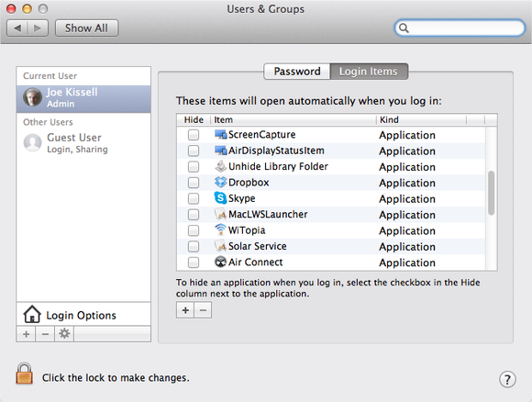Remove login item with the minus button
The width and height of the screenshot is (532, 402).
tap(203, 310)
